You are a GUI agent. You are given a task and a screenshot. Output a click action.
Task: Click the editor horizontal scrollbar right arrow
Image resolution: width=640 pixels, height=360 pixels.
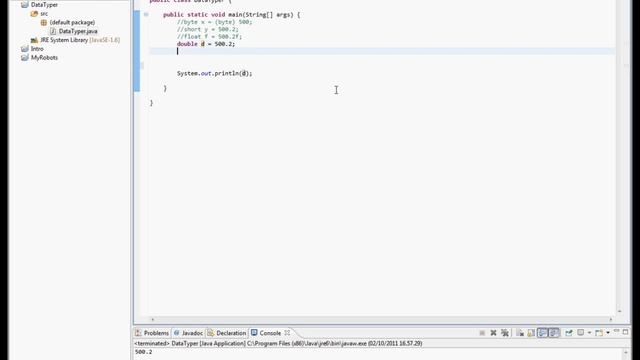point(611,320)
